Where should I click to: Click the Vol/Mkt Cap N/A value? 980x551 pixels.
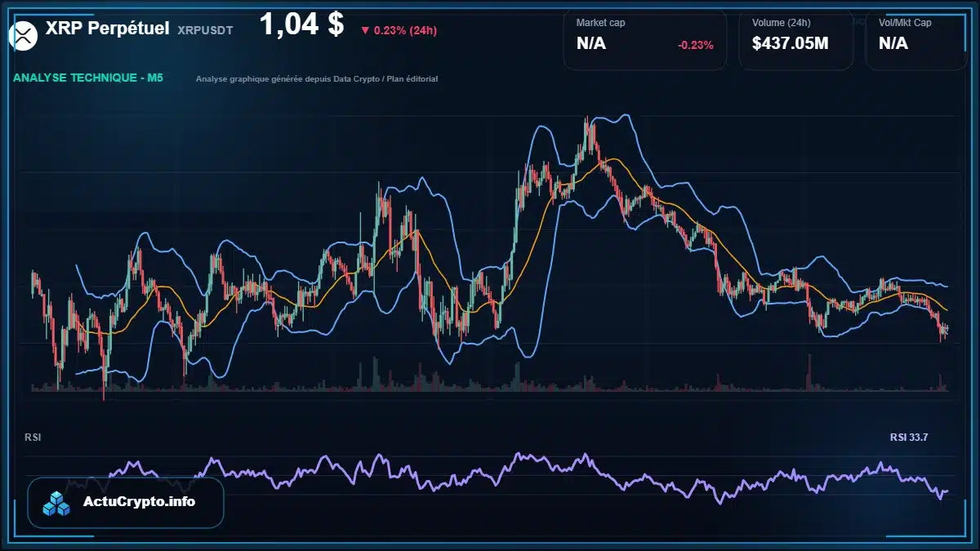point(893,44)
